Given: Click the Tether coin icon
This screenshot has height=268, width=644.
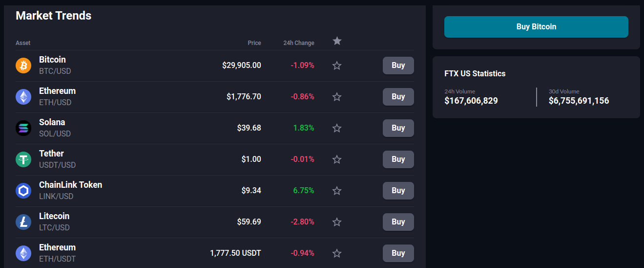Looking at the screenshot, I should click(x=23, y=159).
